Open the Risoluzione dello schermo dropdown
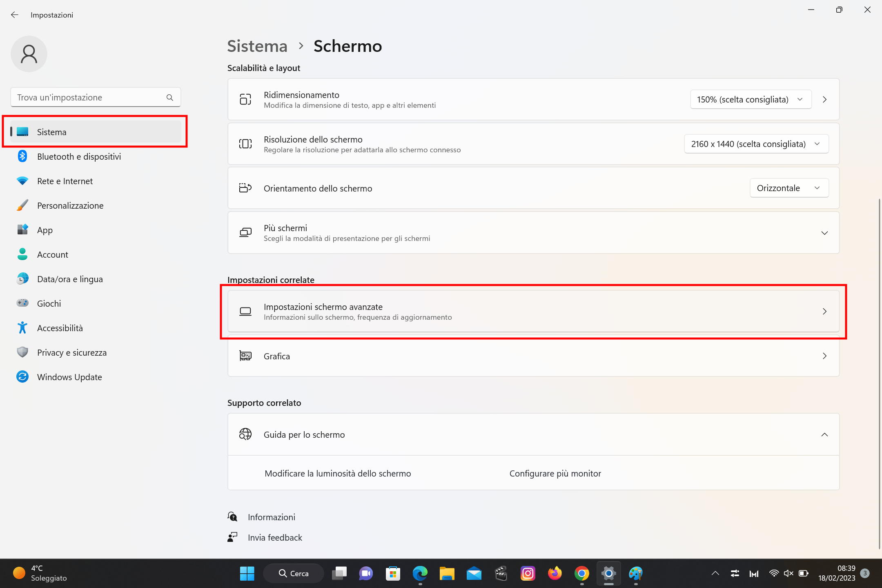The width and height of the screenshot is (882, 588). (x=755, y=144)
